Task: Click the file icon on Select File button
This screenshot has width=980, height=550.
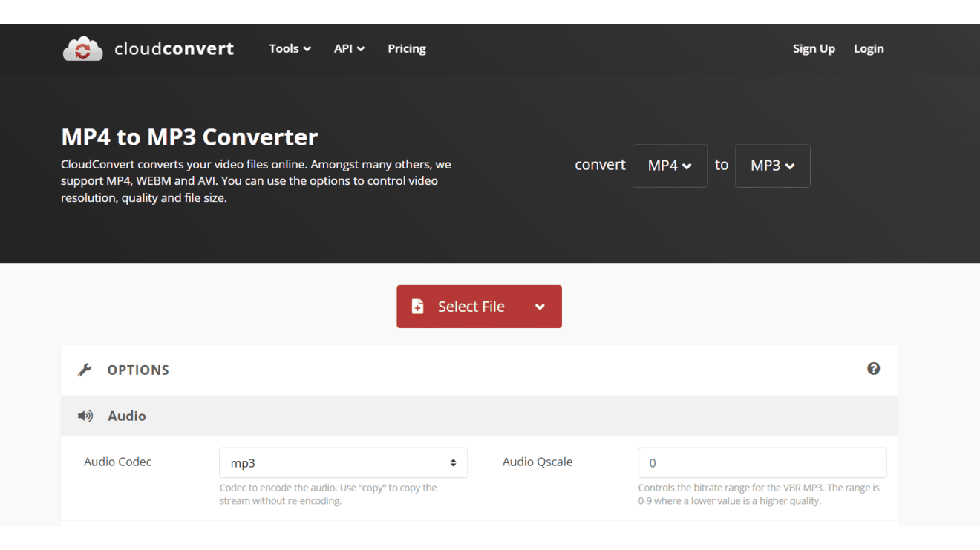Action: coord(416,306)
